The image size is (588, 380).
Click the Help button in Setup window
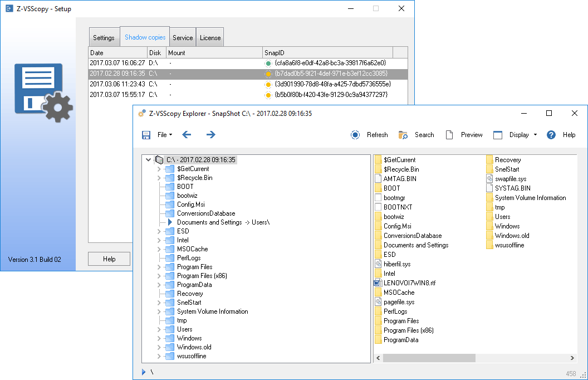(x=109, y=259)
